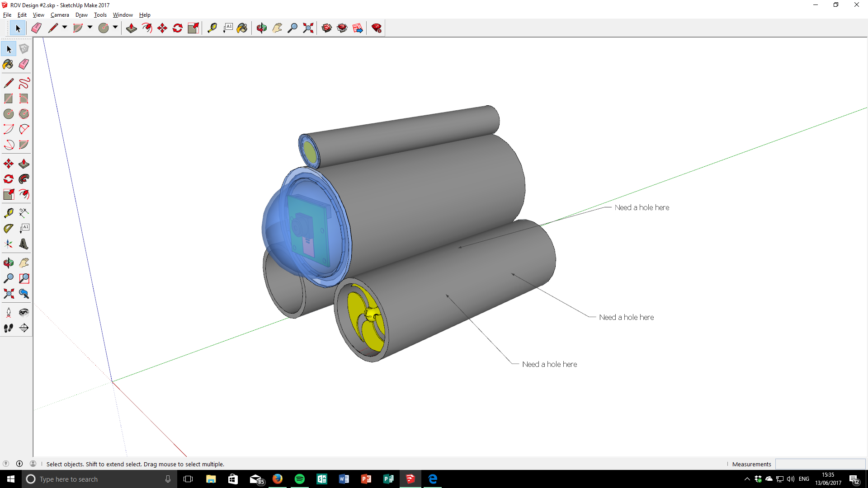Image resolution: width=868 pixels, height=488 pixels.
Task: Open File Explorer from the taskbar
Action: [x=211, y=479]
